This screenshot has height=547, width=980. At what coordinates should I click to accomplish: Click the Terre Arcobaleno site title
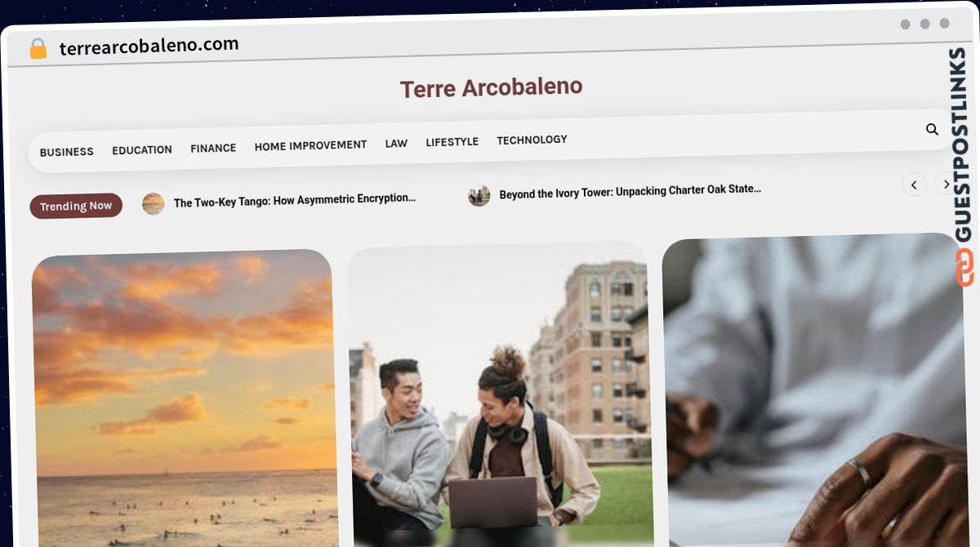tap(491, 87)
